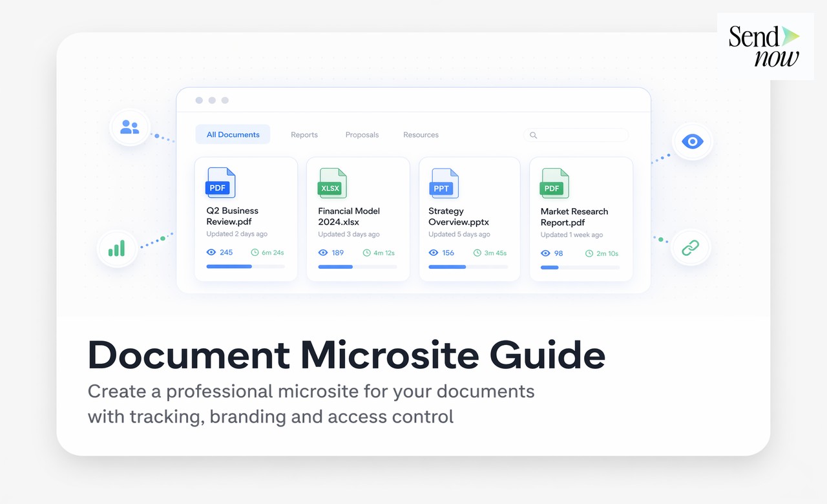Click the PDF icon for Q2 Business Review
The width and height of the screenshot is (827, 504).
tap(220, 183)
